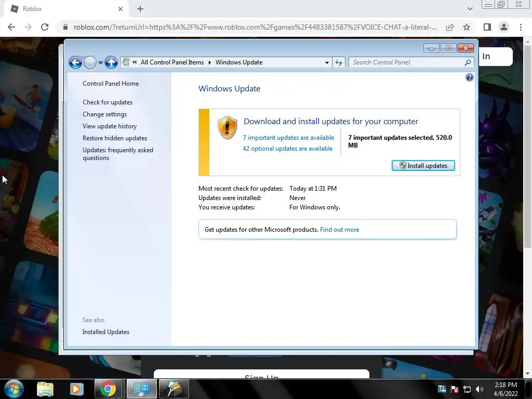This screenshot has height=399, width=532.
Task: Toggle Chrome side panel icon
Action: pyautogui.click(x=487, y=27)
